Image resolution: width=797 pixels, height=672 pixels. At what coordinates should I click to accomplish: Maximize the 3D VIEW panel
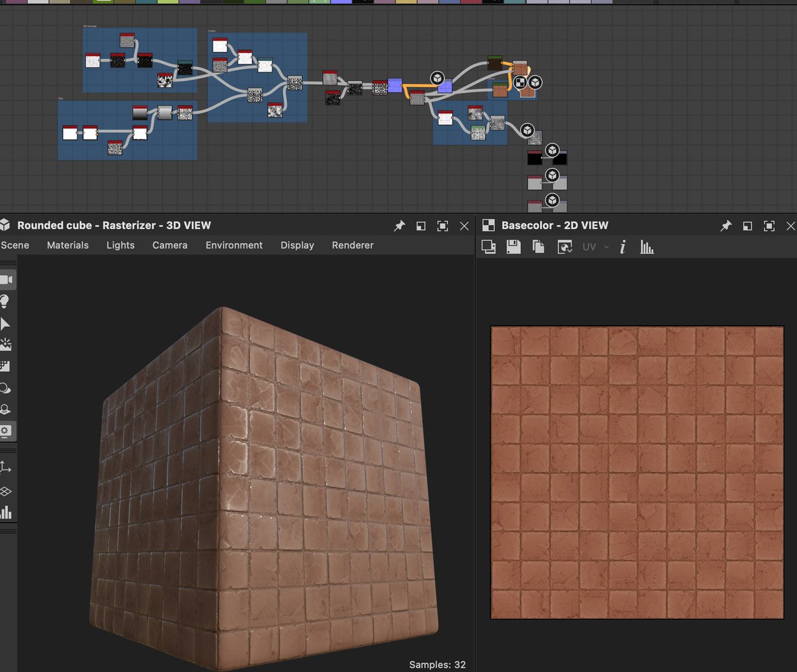click(x=442, y=226)
